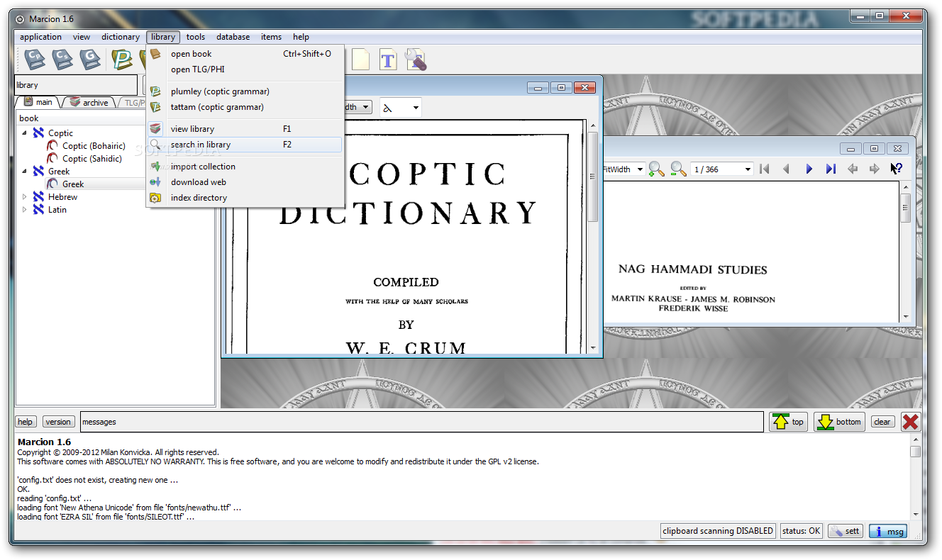Screen dimensions: 942x560
Task: Expand the Latin tree node
Action: coord(24,210)
